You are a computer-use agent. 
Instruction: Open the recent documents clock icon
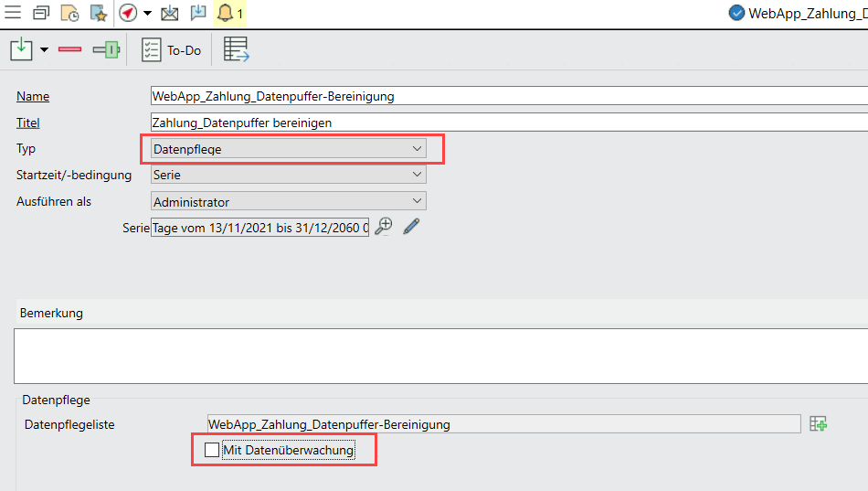click(x=69, y=13)
